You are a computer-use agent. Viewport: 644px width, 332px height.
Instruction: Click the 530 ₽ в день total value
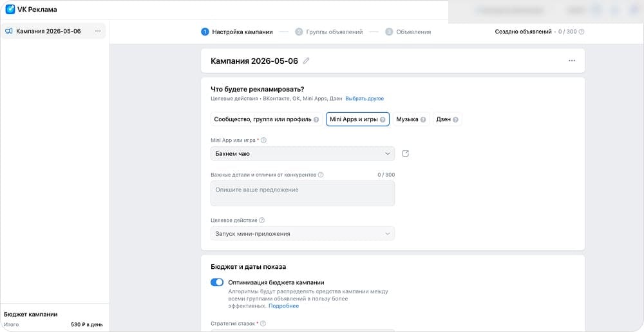coord(87,325)
